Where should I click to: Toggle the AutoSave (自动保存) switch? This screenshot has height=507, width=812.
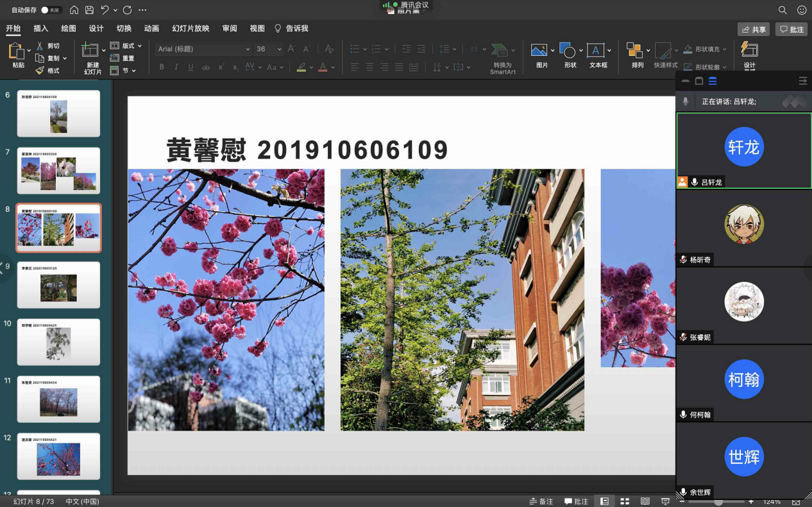click(x=49, y=10)
